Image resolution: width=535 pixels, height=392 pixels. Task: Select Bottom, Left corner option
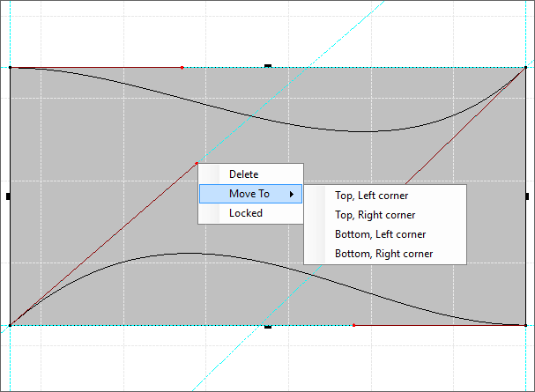tap(385, 234)
